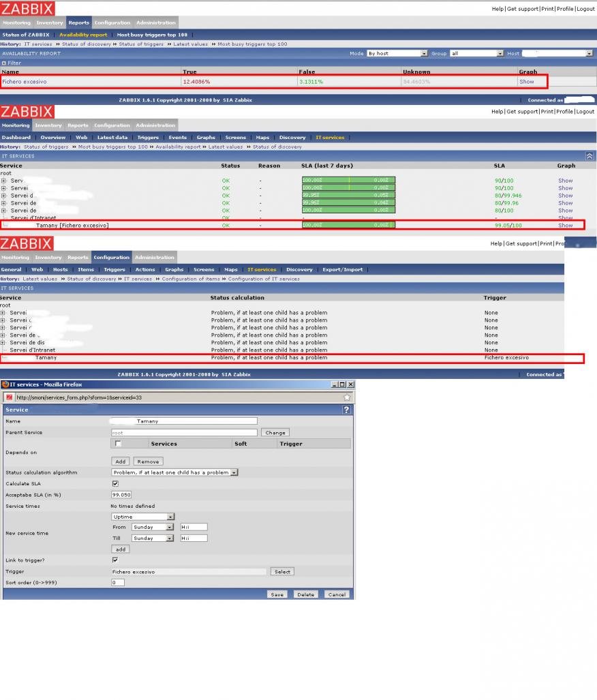Open Configuration of items history link
This screenshot has height=700, width=597.
click(191, 279)
